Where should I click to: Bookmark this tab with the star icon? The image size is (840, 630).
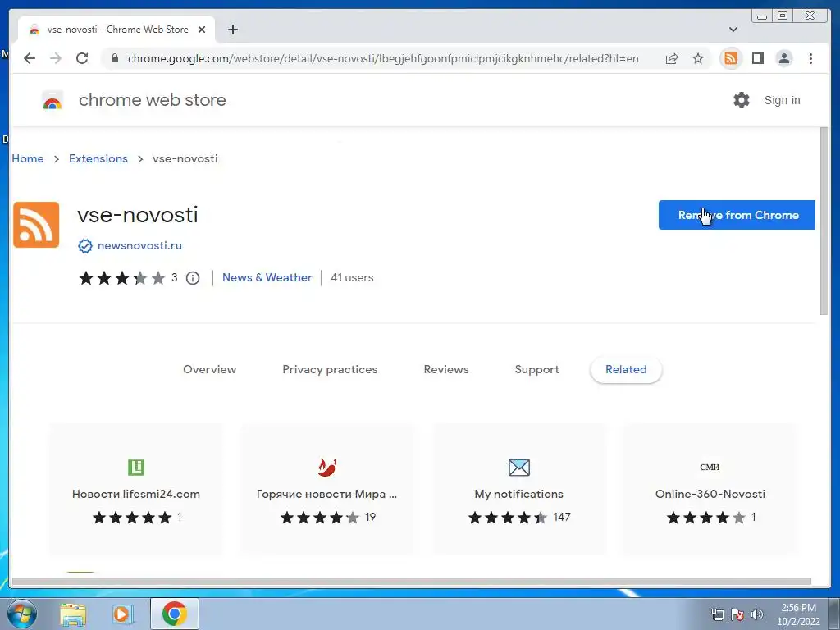coord(698,58)
